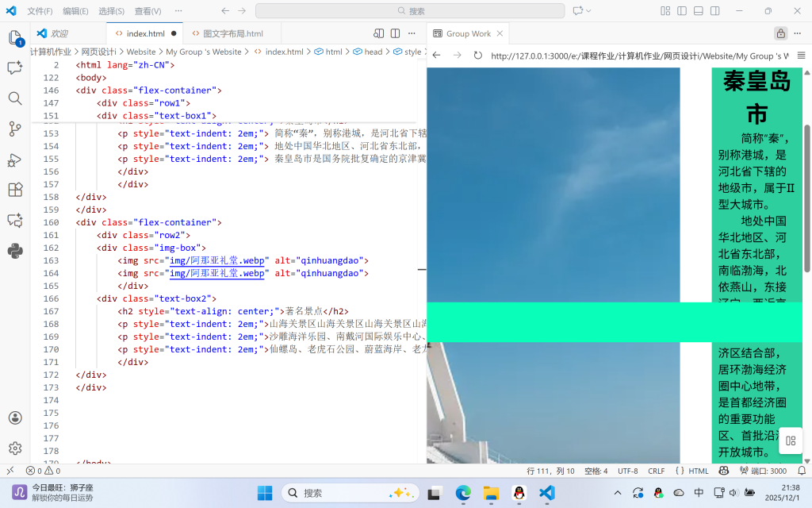Viewport: 812px width, 508px height.
Task: Open Run and Debug view
Action: [15, 160]
